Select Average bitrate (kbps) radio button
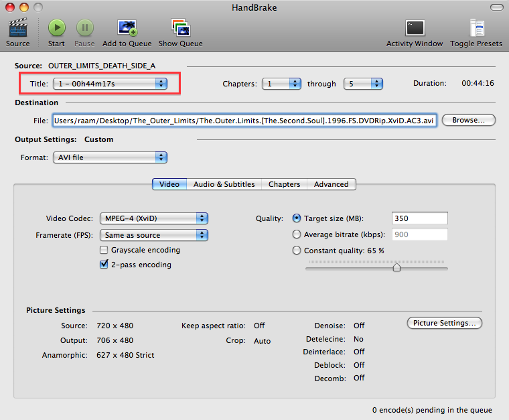 pyautogui.click(x=297, y=234)
